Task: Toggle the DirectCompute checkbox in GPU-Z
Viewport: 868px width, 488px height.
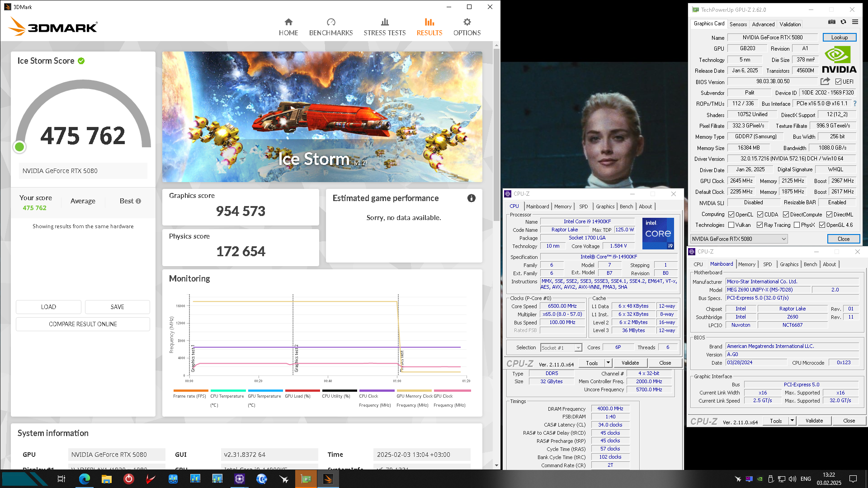Action: coord(786,215)
